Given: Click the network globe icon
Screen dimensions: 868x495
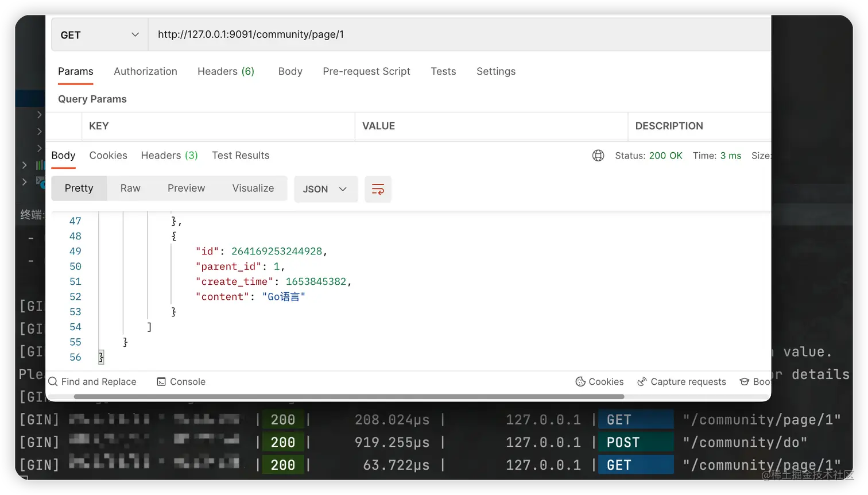Looking at the screenshot, I should 598,156.
